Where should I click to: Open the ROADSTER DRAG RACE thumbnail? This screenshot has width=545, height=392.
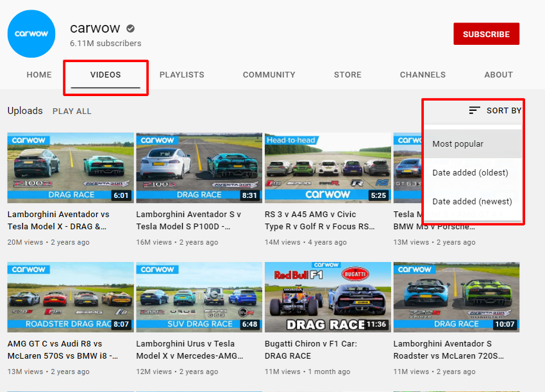pos(71,297)
